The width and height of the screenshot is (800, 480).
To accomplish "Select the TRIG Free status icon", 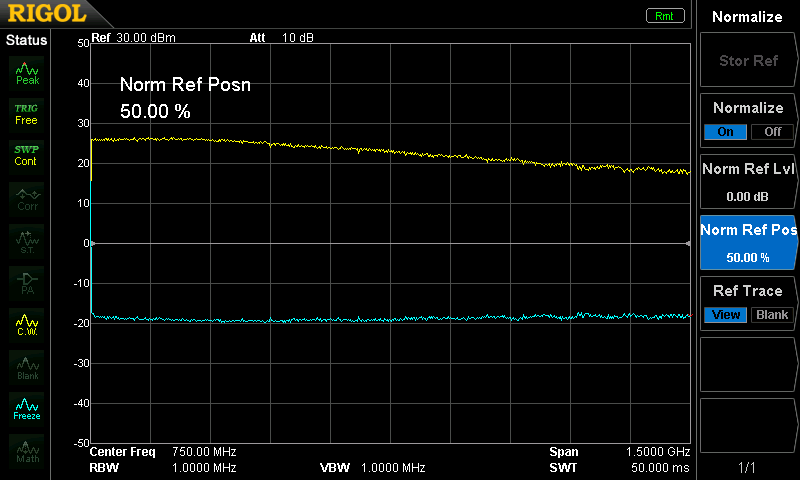I will click(27, 113).
